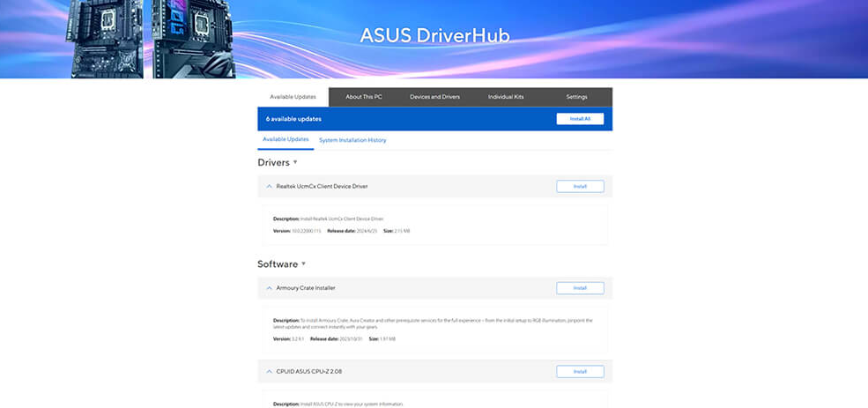This screenshot has height=408, width=868.
Task: Switch to Devices and Drivers tab
Action: click(434, 97)
